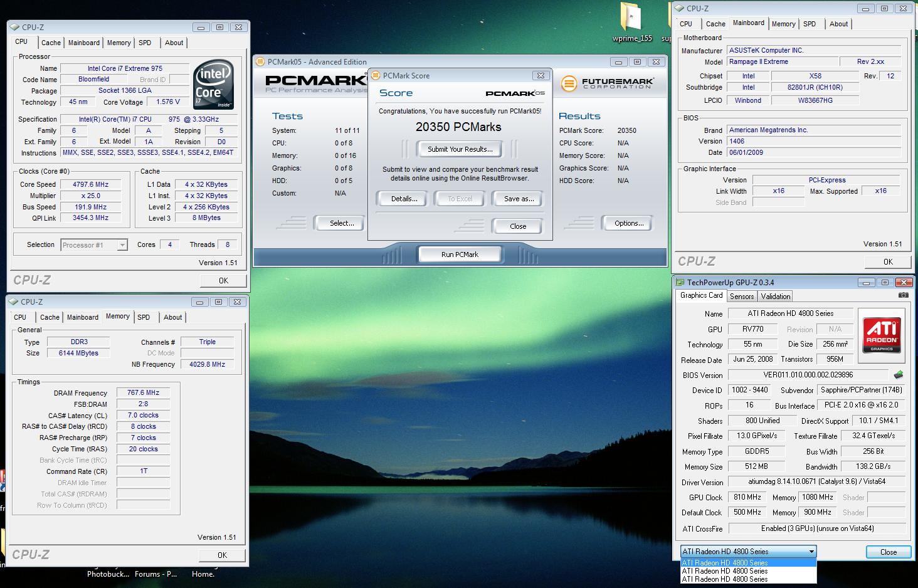This screenshot has width=918, height=588.
Task: Switch to SPD tab in top-left CPU-Z
Action: pos(145,43)
